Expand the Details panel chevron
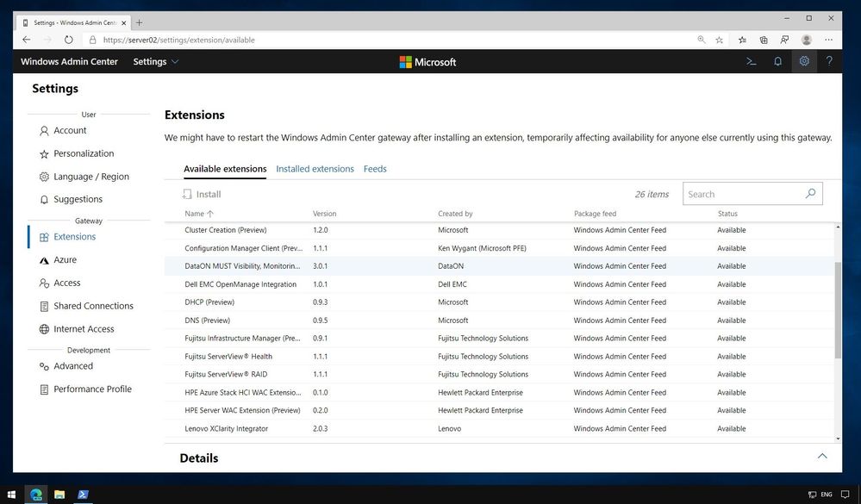This screenshot has width=861, height=504. (822, 457)
